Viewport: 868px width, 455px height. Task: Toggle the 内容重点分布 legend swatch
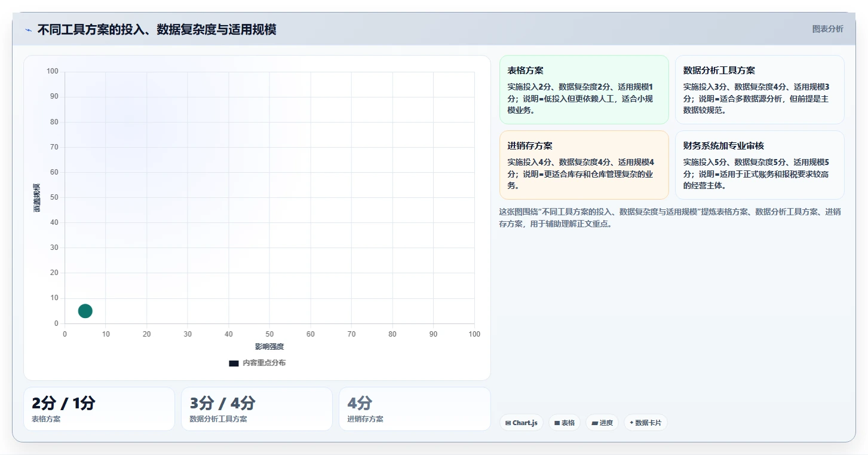234,363
